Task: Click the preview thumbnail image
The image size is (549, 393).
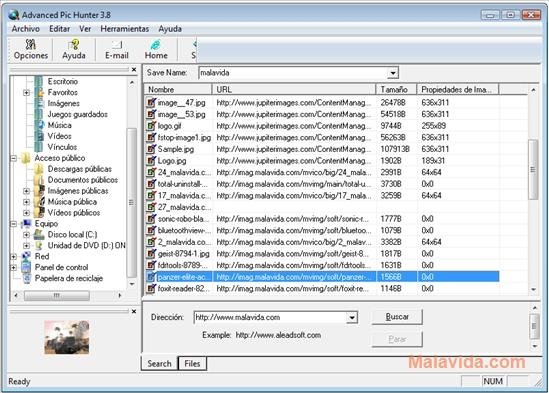Action: [x=67, y=337]
